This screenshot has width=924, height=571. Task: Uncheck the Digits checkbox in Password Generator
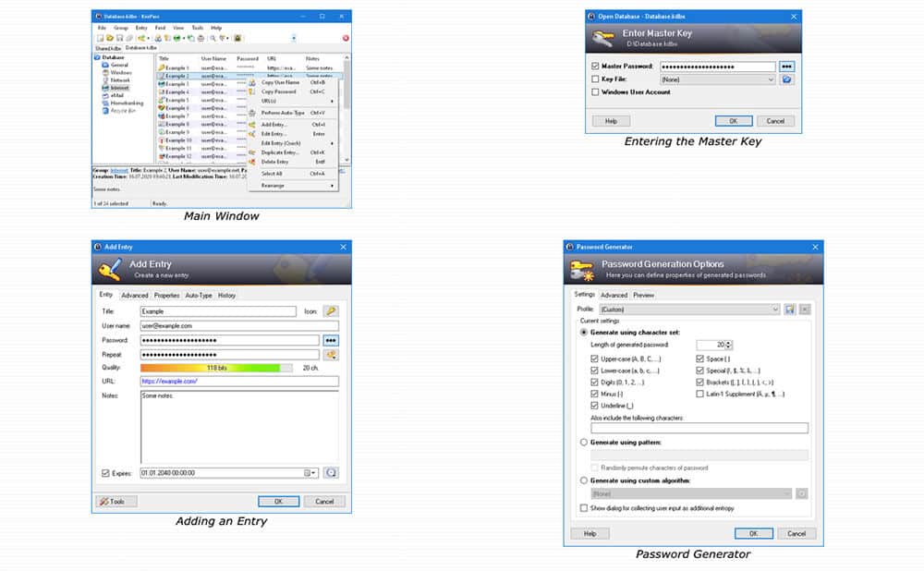[x=594, y=383]
